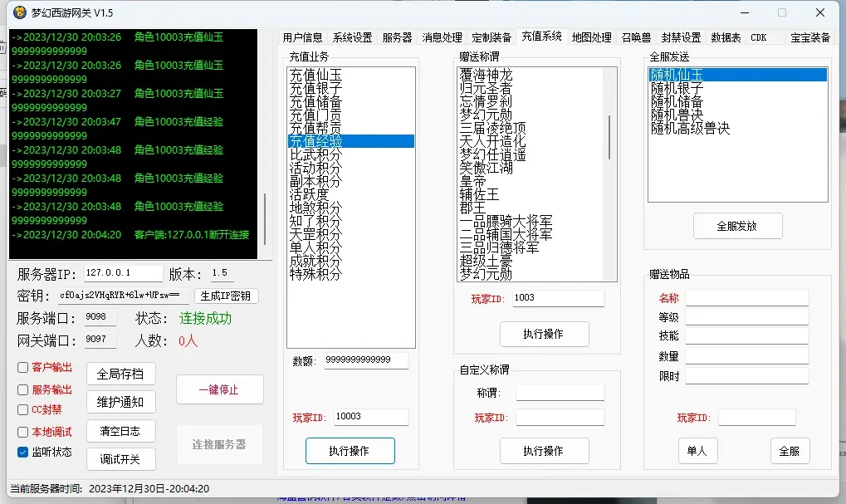
Task: Open the 系统设置 tab
Action: click(352, 37)
